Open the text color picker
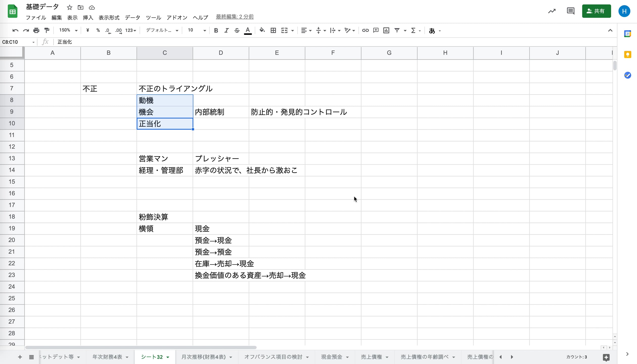Image resolution: width=637 pixels, height=364 pixels. pyautogui.click(x=248, y=30)
